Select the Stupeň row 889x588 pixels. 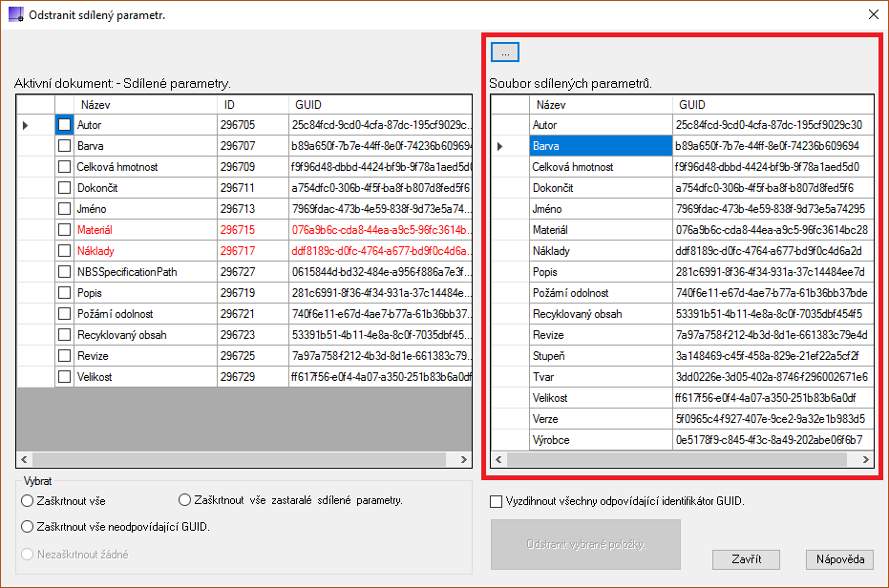682,355
